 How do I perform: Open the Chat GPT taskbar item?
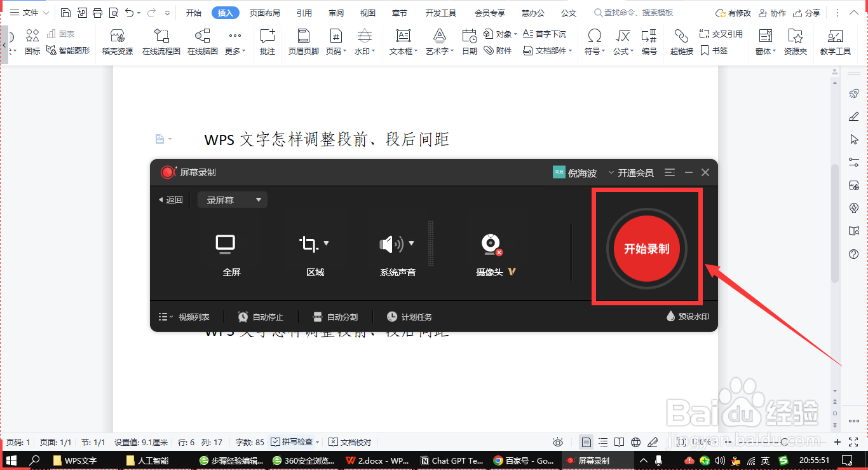pos(452,460)
